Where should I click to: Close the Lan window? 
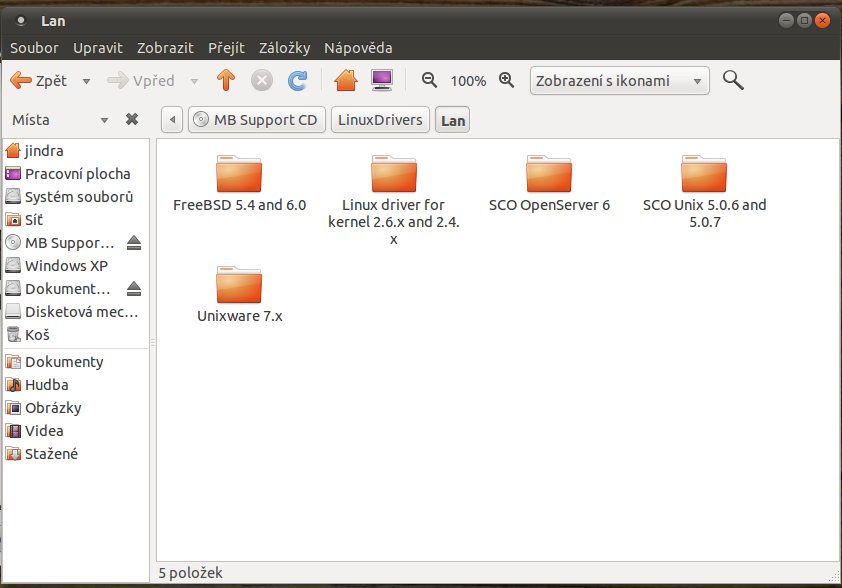[x=823, y=20]
